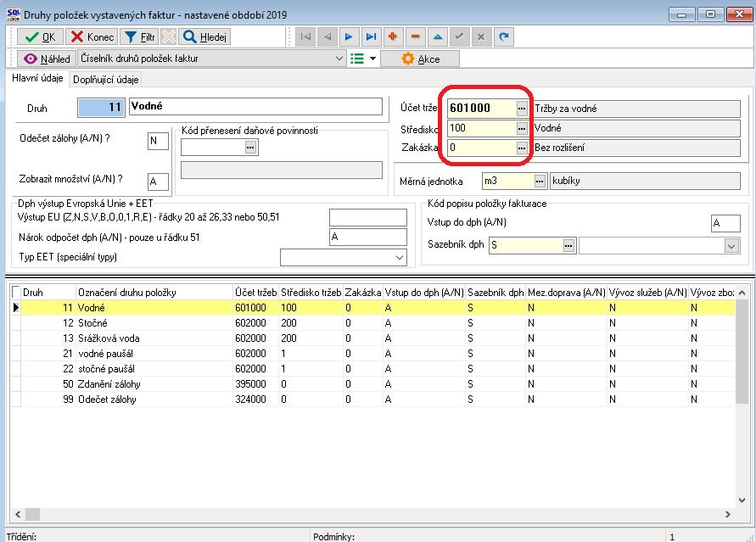The image size is (756, 542).
Task: Toggle the grid header select-all checkbox
Action: pos(16,292)
